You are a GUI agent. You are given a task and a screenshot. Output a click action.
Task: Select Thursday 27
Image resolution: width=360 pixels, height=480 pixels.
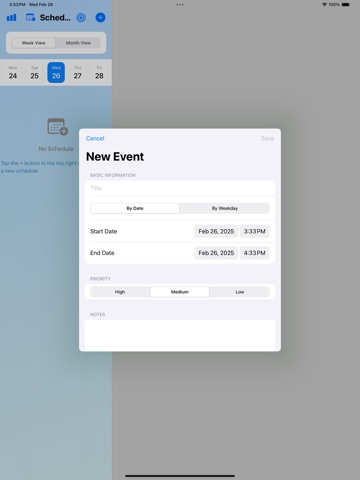(78, 73)
